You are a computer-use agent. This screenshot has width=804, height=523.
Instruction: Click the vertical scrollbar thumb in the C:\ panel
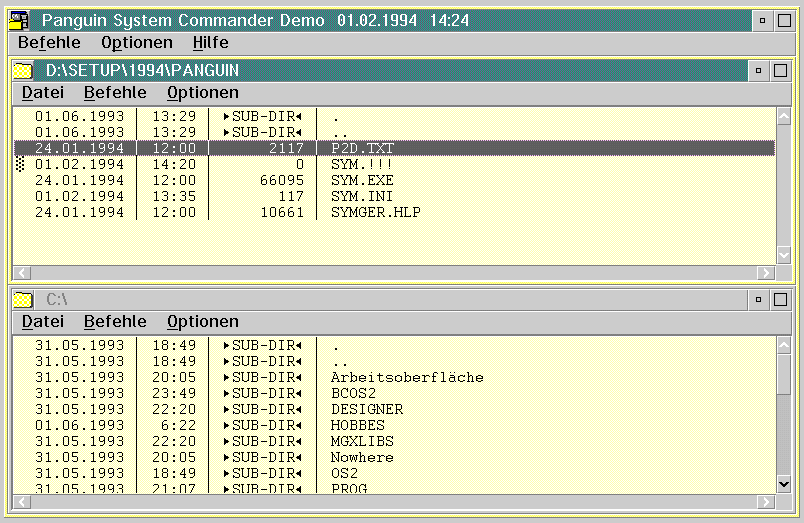pyautogui.click(x=784, y=374)
